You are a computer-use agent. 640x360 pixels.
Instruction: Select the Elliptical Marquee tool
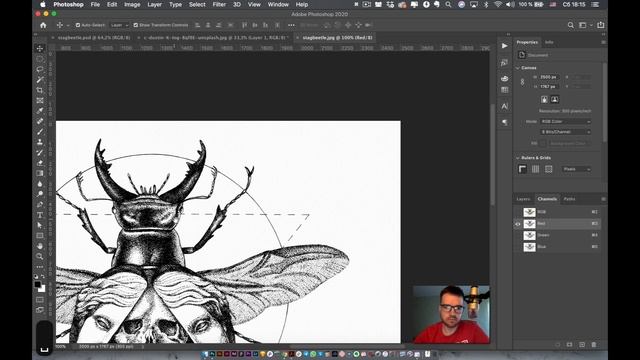pos(40,59)
